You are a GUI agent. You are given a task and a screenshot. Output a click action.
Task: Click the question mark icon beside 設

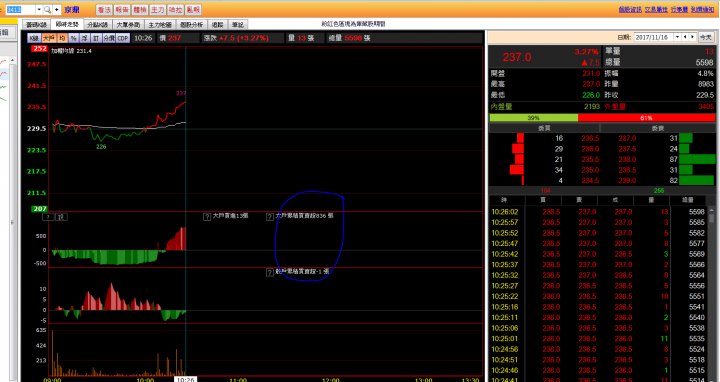[x=48, y=217]
